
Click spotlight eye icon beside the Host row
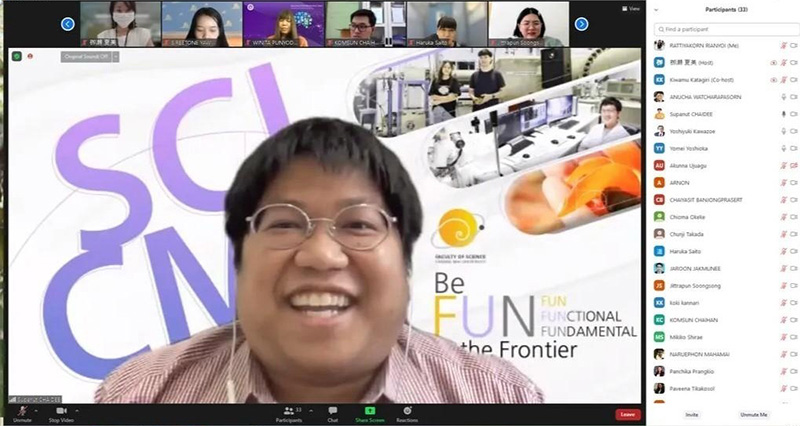773,63
